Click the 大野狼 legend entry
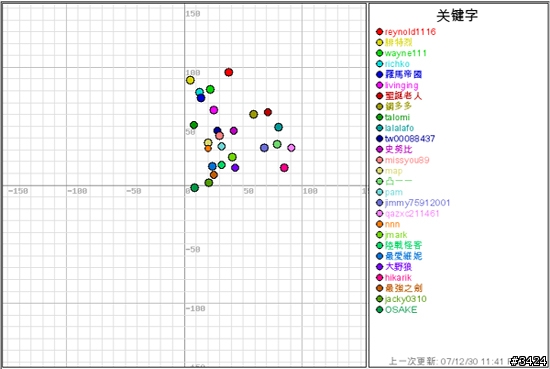 pos(394,267)
